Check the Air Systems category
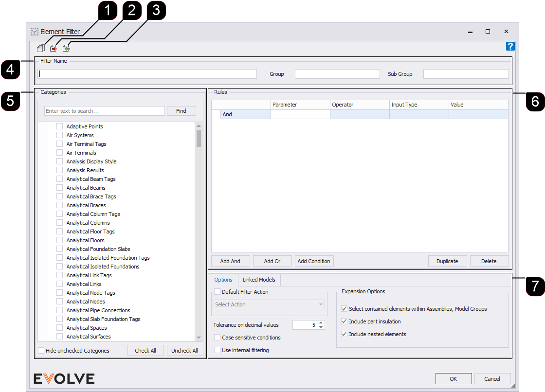Screen dimensions: 545x392 pyautogui.click(x=60, y=135)
